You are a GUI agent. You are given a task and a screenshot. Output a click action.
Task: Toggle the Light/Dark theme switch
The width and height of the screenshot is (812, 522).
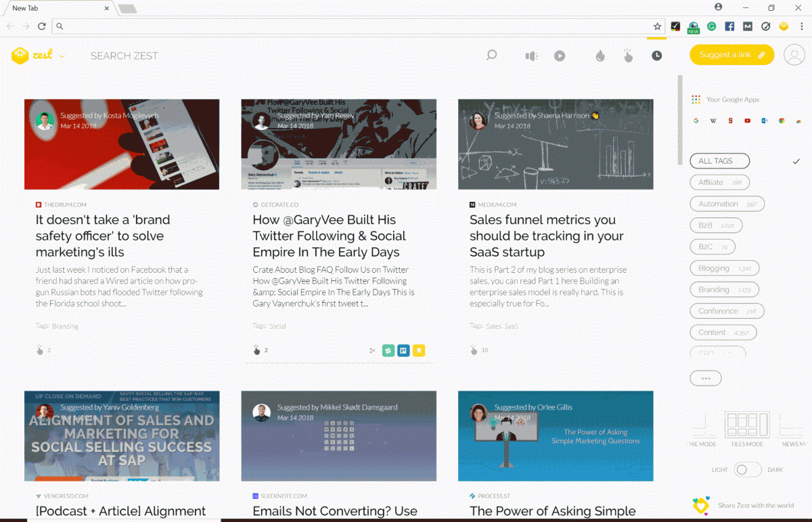tap(748, 469)
